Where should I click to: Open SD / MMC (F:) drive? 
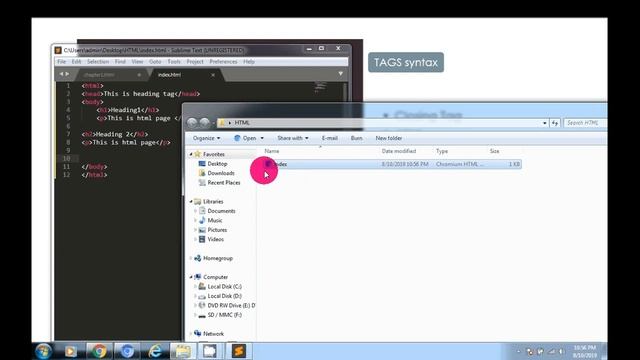click(x=224, y=315)
